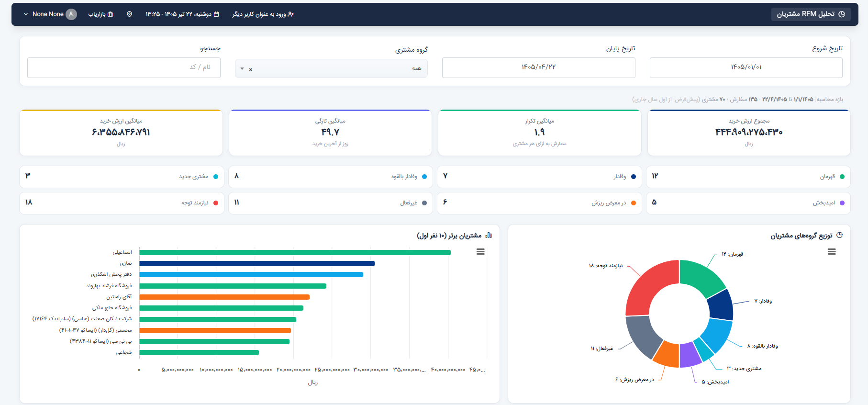Viewport: 868px width, 405px height.
Task: Select the قهرمان segment tile
Action: click(748, 177)
